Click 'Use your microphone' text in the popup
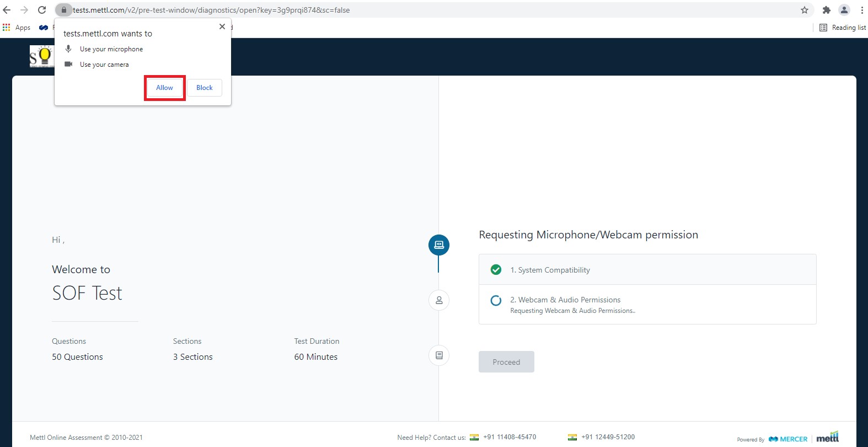Viewport: 868px width, 447px height. [111, 49]
